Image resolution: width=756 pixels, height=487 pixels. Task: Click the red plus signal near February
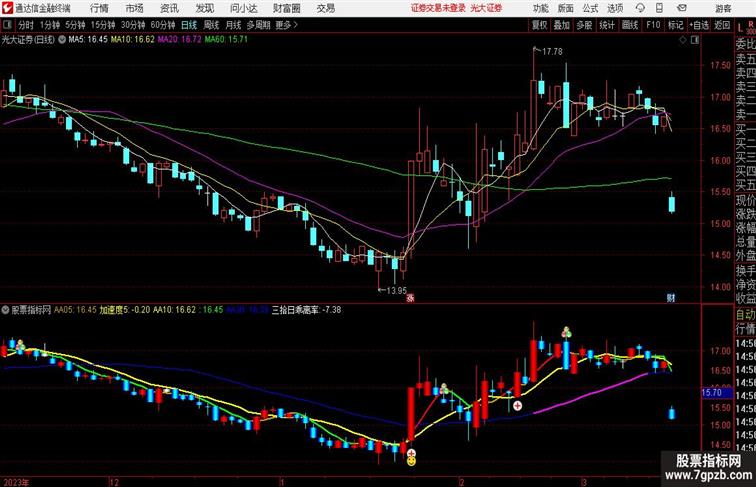pyautogui.click(x=517, y=406)
